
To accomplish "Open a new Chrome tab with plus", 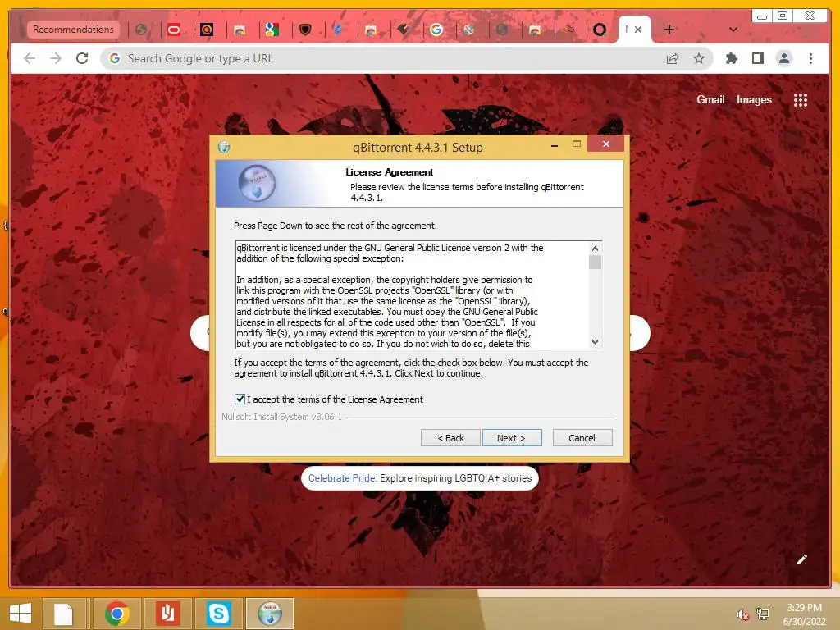I will pyautogui.click(x=669, y=30).
